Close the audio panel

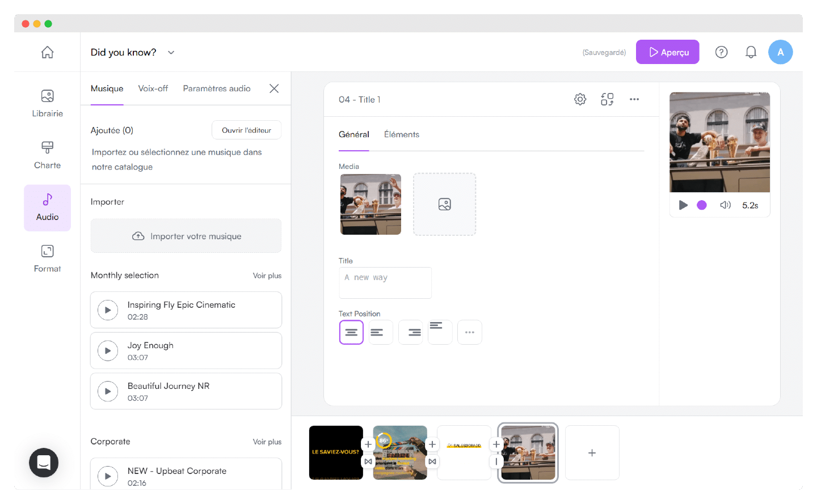(274, 88)
